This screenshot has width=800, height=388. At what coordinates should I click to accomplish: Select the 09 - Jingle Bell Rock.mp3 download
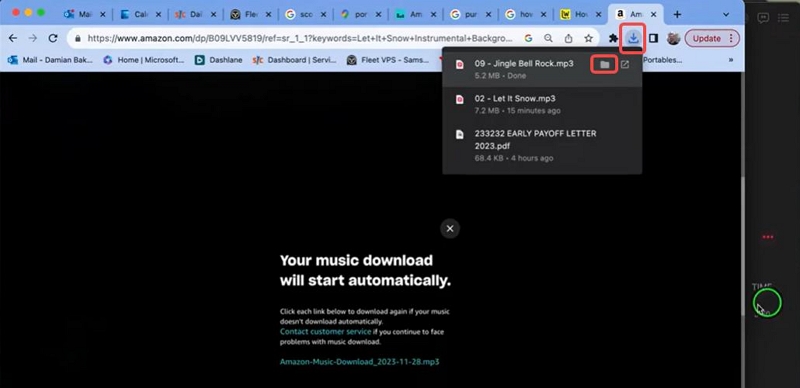pyautogui.click(x=542, y=69)
